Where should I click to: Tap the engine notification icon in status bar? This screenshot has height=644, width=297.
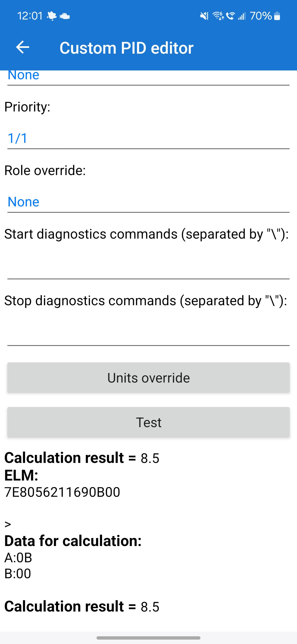point(65,16)
